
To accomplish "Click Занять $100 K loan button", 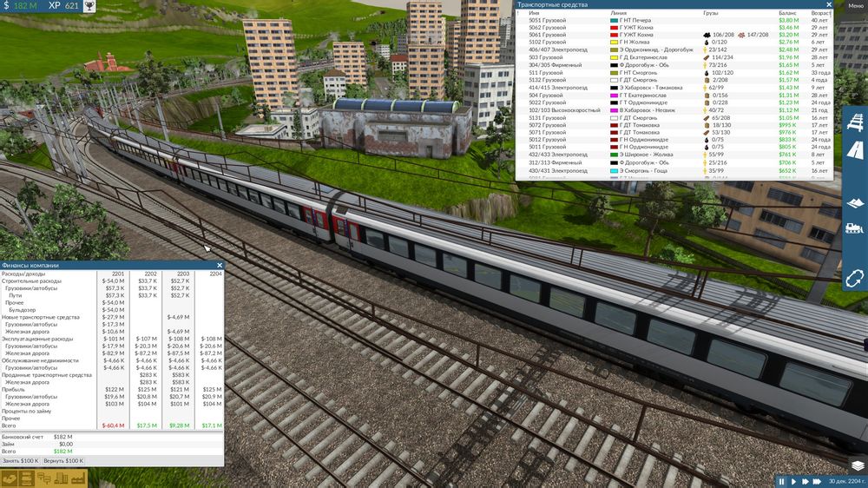I will coord(21,461).
